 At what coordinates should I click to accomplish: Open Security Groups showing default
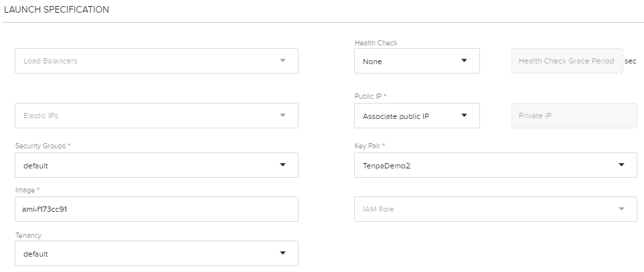(147, 165)
